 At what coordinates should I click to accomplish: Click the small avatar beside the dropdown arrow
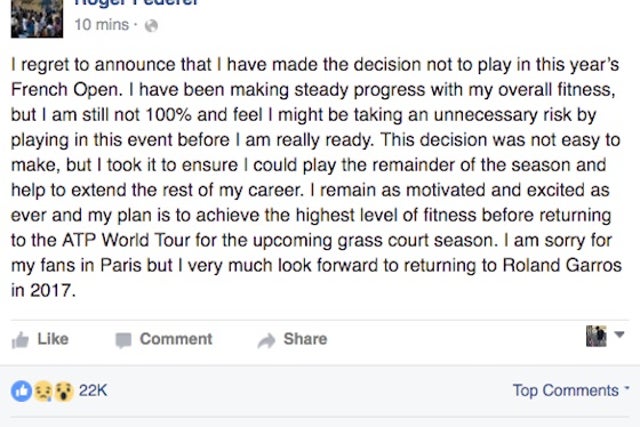click(596, 336)
